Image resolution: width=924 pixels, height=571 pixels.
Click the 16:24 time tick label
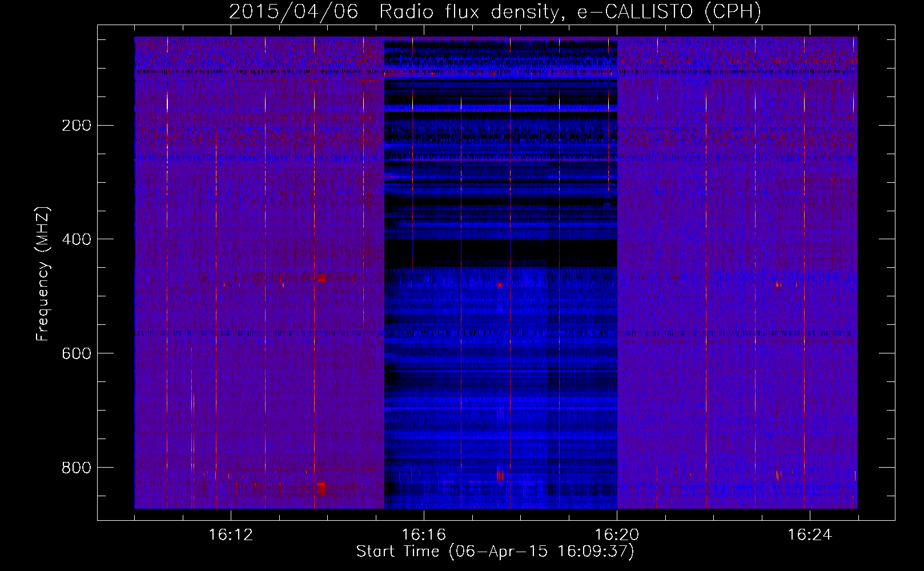810,535
